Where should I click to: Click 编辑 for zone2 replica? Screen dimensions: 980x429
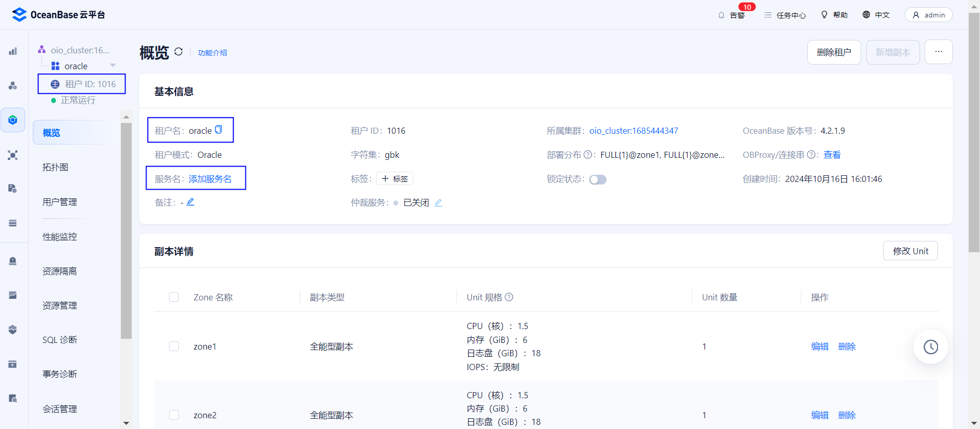tap(820, 415)
